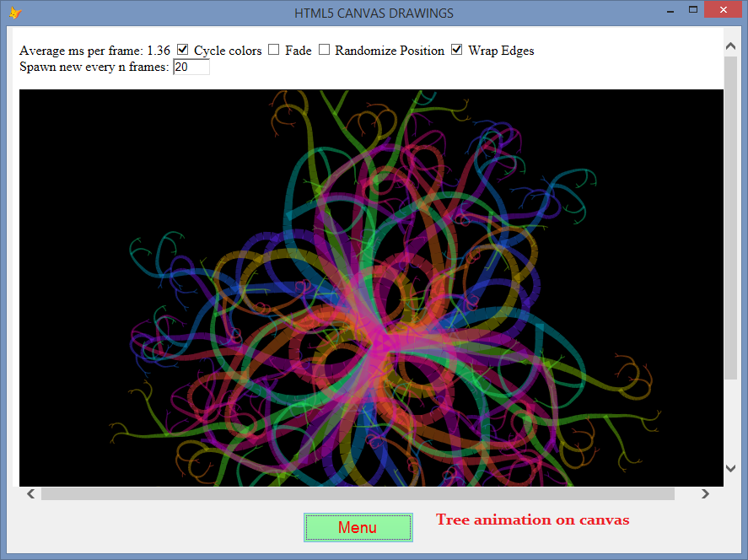The image size is (748, 560).
Task: Click the vertical scrollbar up arrow
Action: (x=730, y=46)
